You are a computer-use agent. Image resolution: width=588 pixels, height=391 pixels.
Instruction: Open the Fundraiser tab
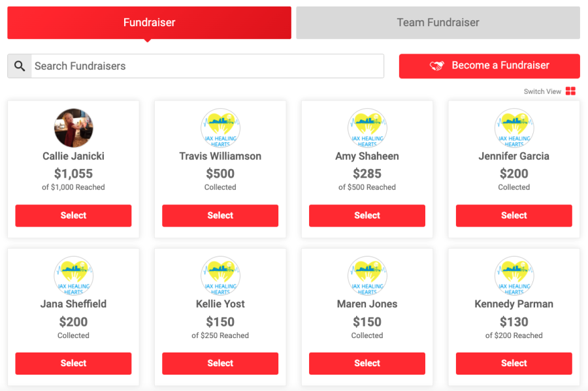[149, 22]
